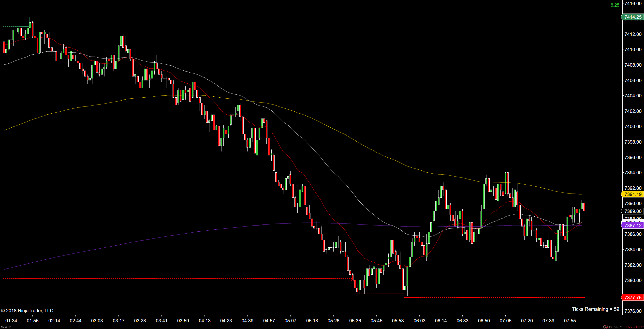Click the red 7377.75 session low price marker
The width and height of the screenshot is (644, 329).
click(x=632, y=298)
